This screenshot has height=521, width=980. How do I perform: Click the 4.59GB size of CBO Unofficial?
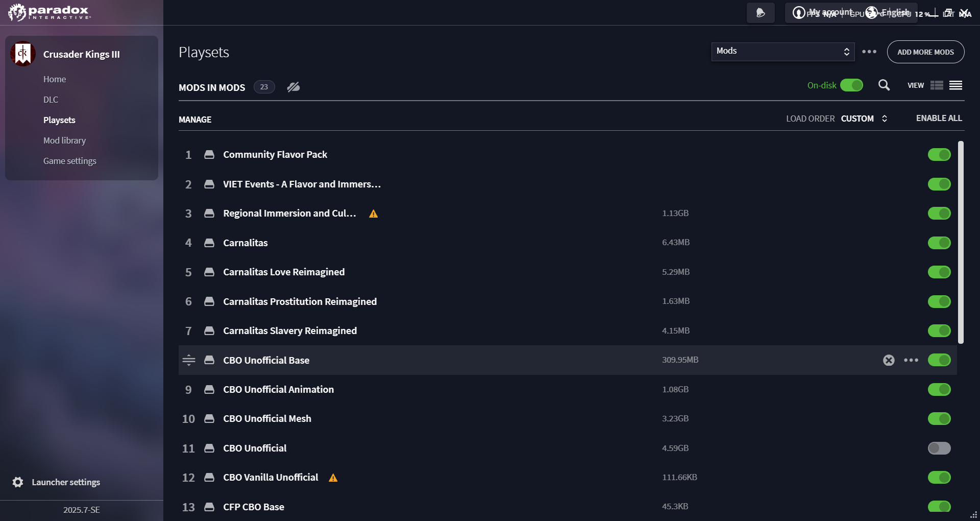pyautogui.click(x=675, y=448)
